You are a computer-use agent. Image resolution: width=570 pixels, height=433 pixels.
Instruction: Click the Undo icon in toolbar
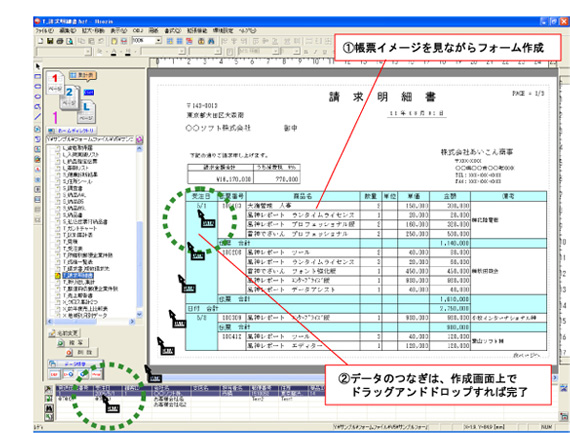(101, 41)
